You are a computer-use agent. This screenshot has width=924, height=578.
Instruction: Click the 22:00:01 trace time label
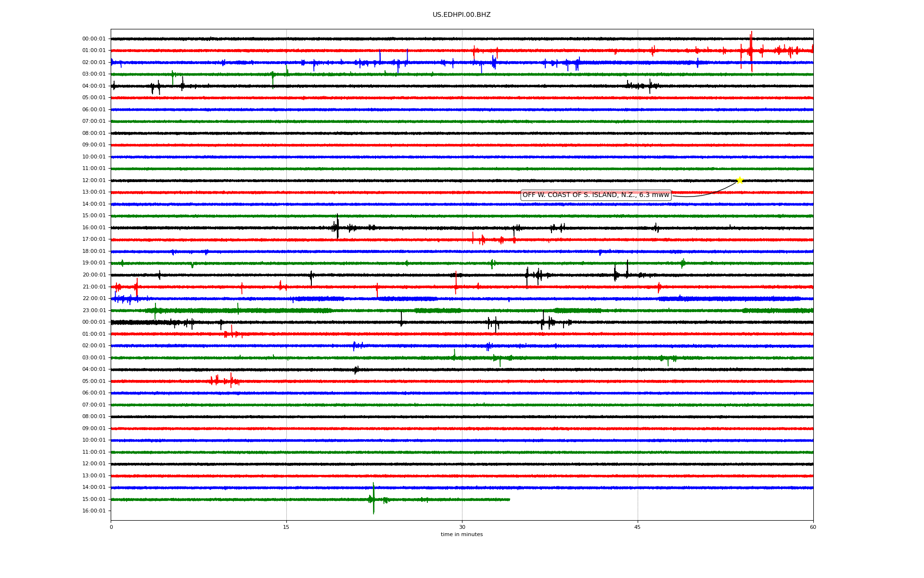[94, 299]
